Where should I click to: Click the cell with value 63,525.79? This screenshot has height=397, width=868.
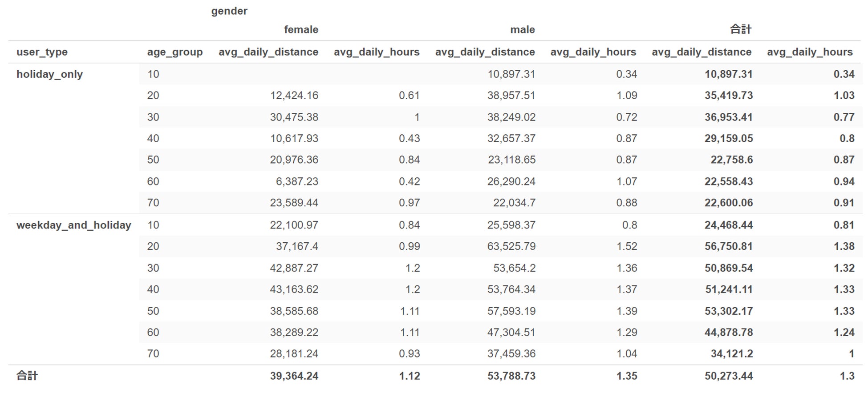coord(511,246)
